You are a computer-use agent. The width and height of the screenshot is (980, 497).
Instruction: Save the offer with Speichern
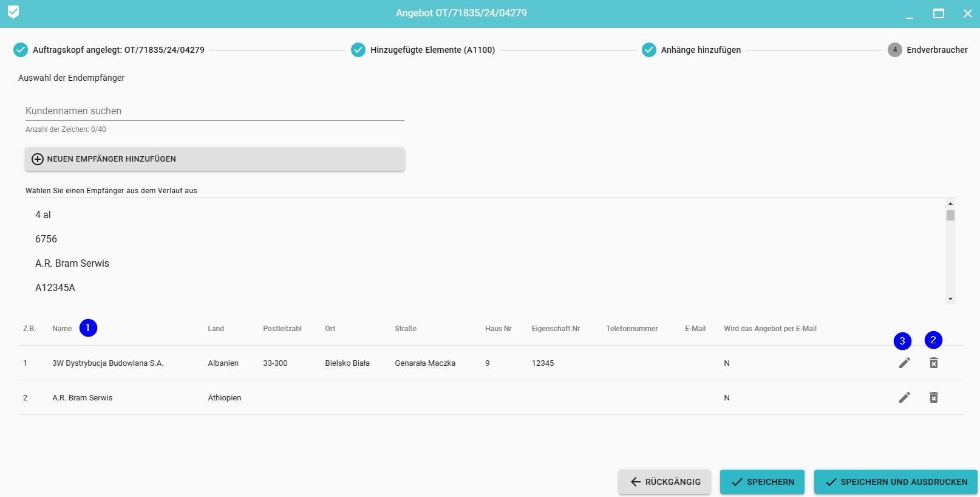point(762,482)
